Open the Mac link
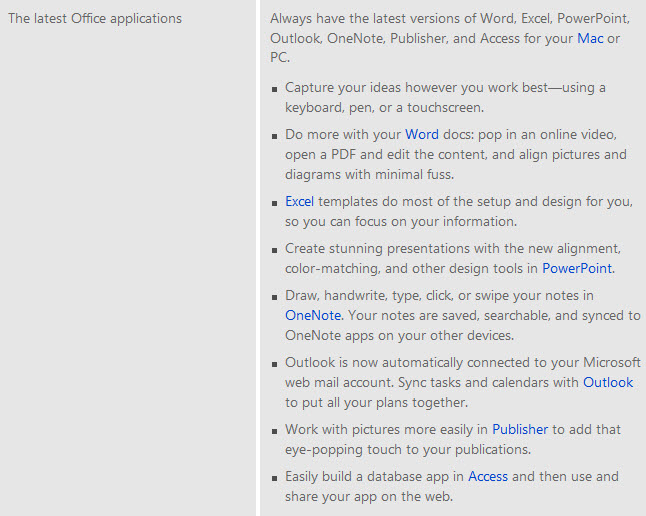 (590, 38)
